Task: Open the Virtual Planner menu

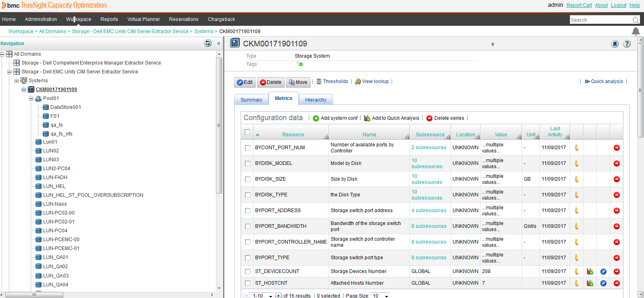Action: click(144, 19)
